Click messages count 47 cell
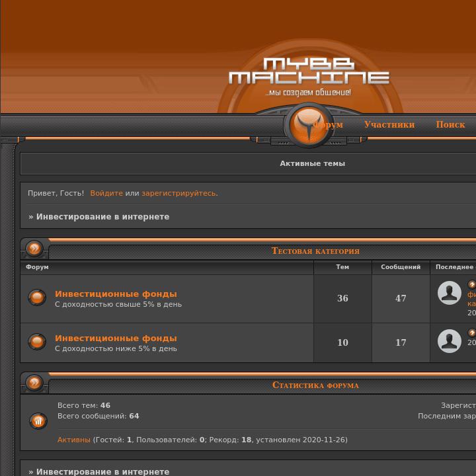The width and height of the screenshot is (476, 476). coord(401,298)
